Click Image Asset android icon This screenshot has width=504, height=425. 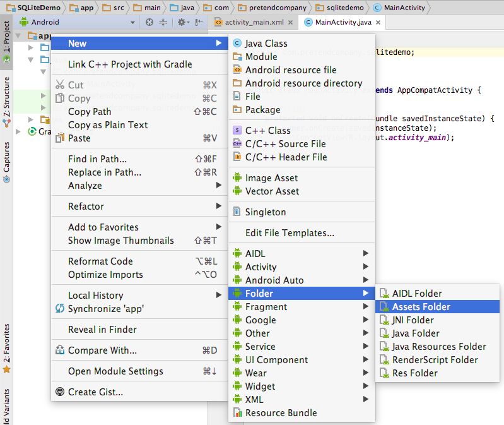[237, 177]
